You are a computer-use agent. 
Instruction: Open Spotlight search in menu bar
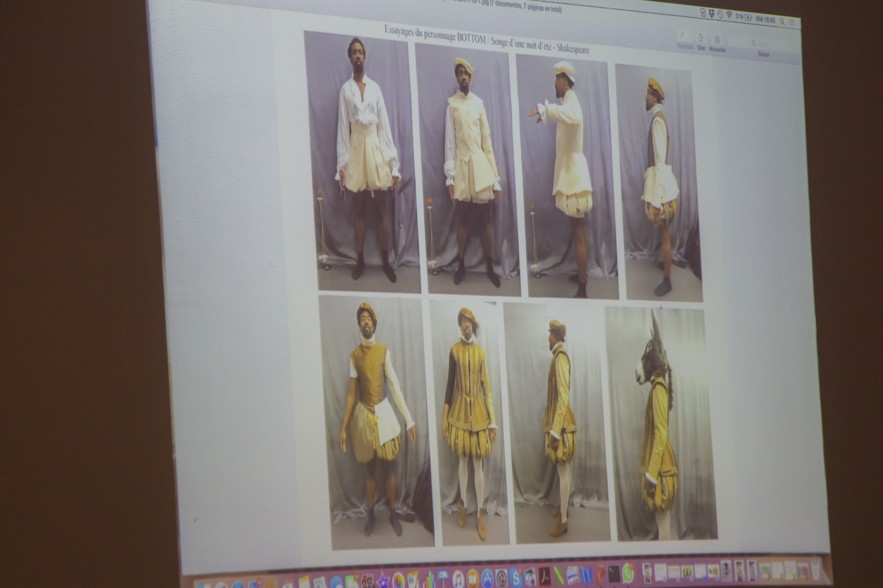point(782,21)
